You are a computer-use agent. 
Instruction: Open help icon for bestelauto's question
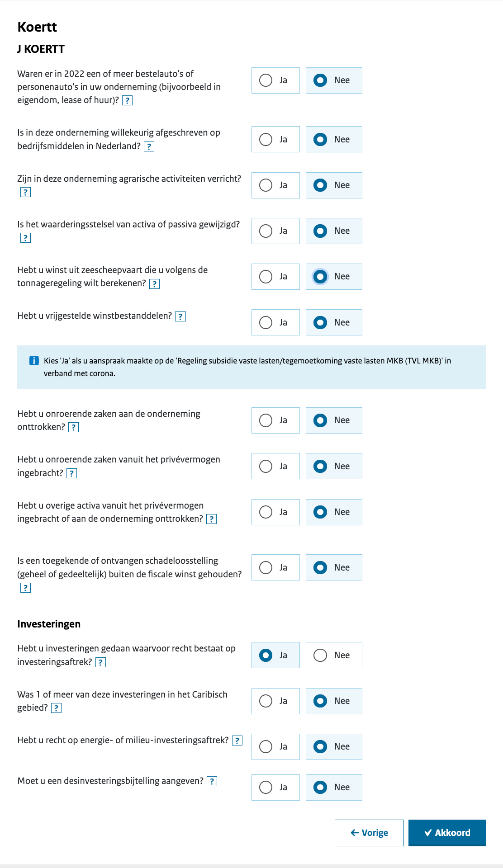click(128, 100)
